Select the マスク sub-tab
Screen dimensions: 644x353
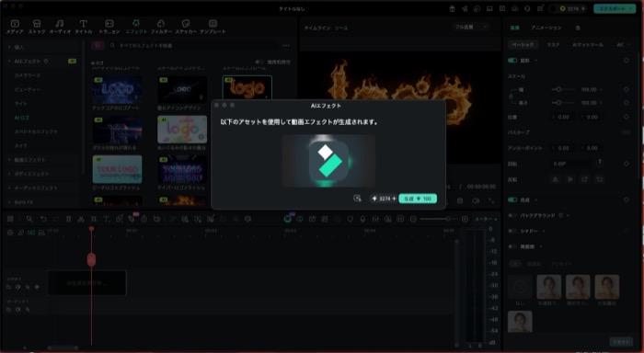553,44
